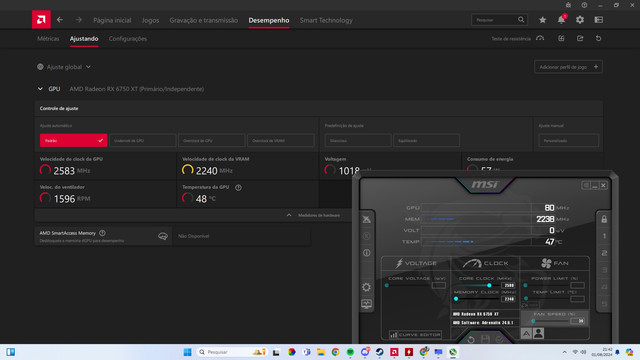Image resolution: width=640 pixels, height=360 pixels.
Task: Open the Página inicial tab
Action: (x=112, y=20)
